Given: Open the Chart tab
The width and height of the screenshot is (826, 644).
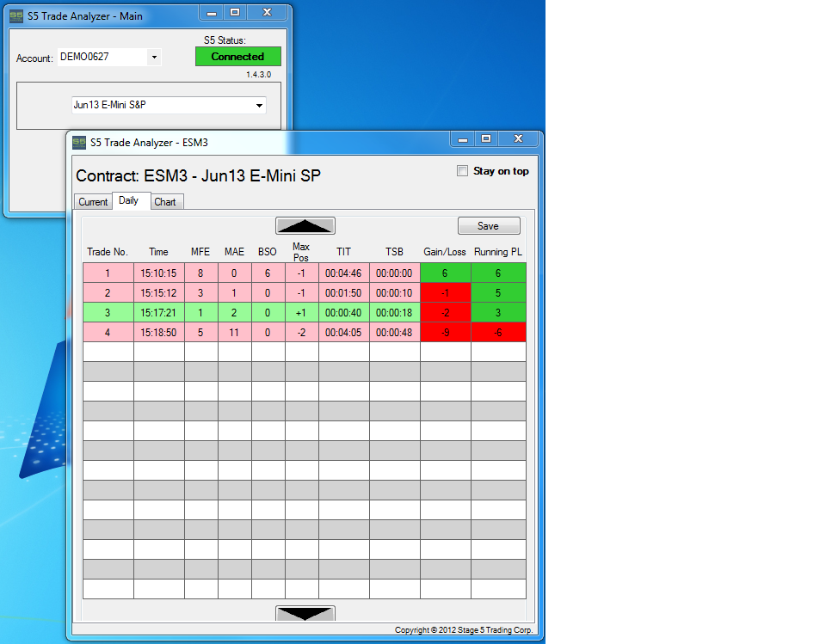Looking at the screenshot, I should (x=167, y=202).
